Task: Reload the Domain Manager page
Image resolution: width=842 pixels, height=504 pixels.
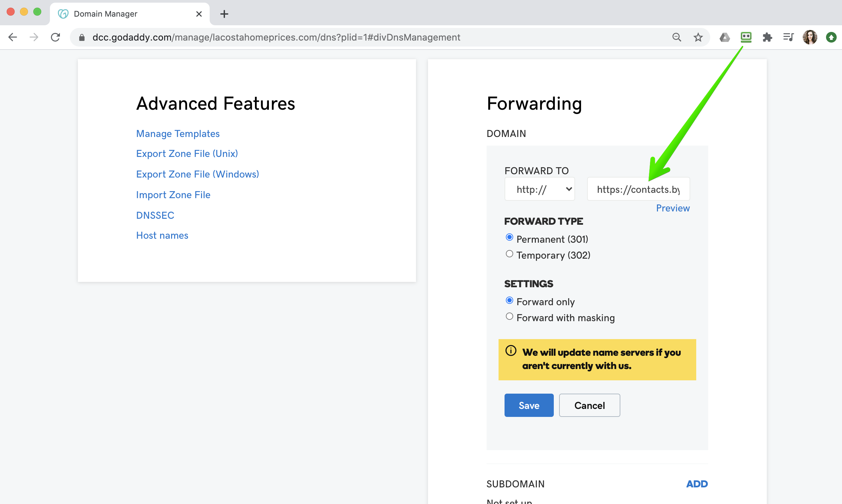Action: 55,37
